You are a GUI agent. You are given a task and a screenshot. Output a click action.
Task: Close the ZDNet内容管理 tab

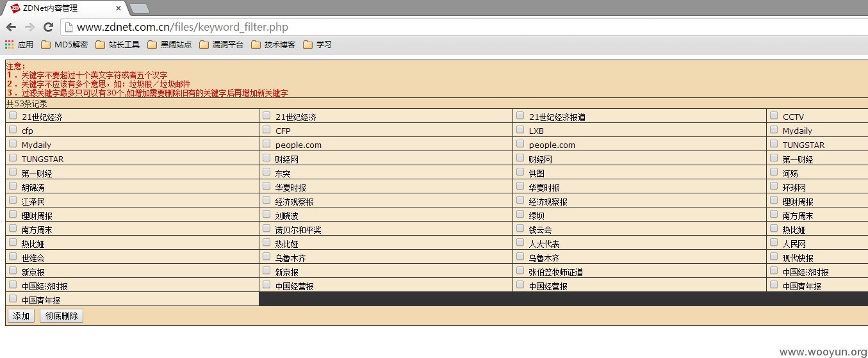(x=118, y=8)
